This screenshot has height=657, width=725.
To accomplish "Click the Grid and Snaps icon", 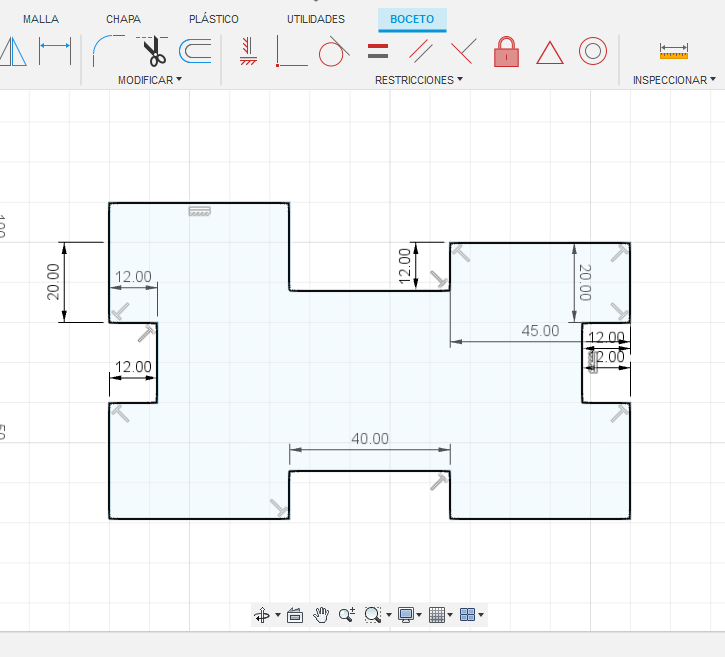I will click(x=436, y=615).
